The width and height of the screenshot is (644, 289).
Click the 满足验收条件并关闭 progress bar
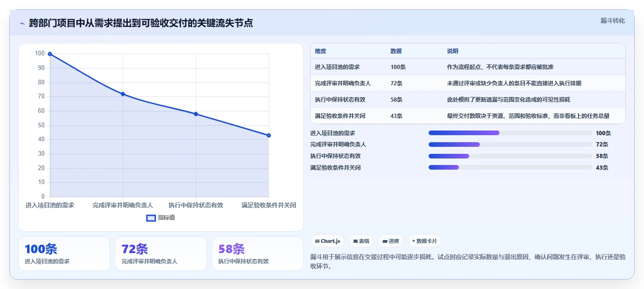510,168
